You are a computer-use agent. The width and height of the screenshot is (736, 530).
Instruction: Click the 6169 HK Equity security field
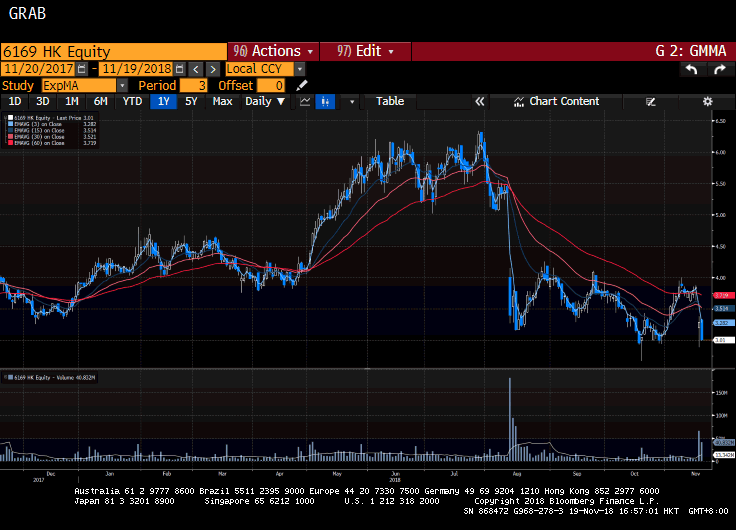[114, 51]
